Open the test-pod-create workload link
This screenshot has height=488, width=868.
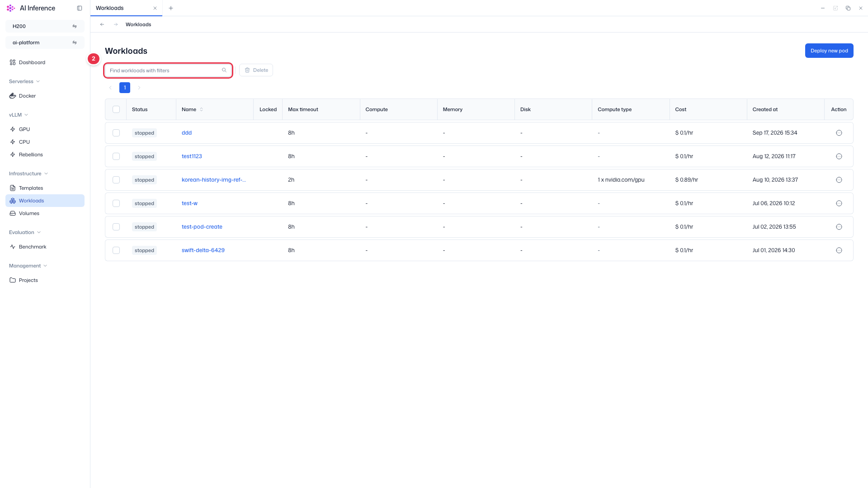pyautogui.click(x=202, y=227)
